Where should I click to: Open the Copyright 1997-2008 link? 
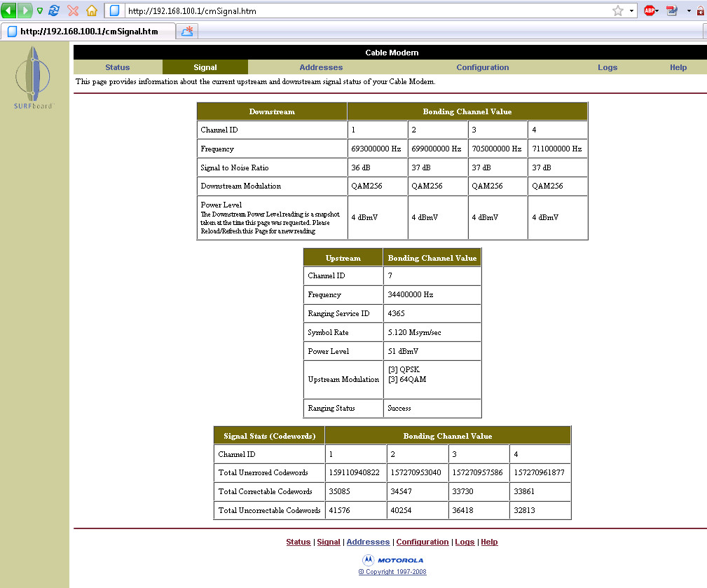(392, 572)
